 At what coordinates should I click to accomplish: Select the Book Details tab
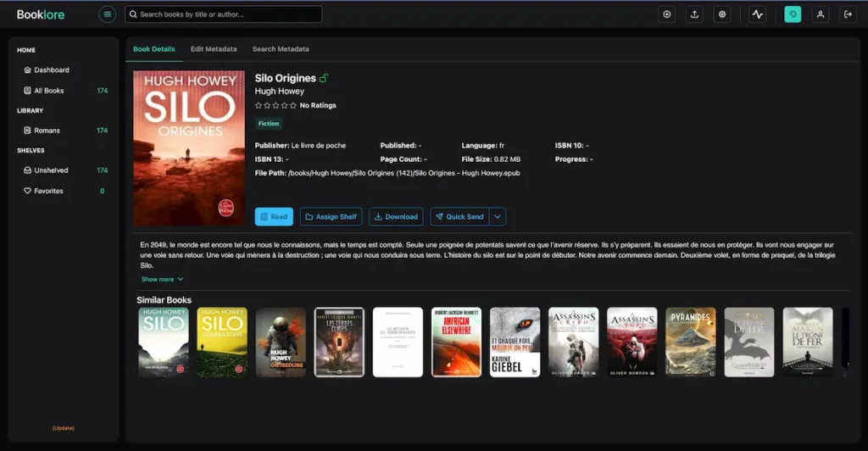[154, 49]
